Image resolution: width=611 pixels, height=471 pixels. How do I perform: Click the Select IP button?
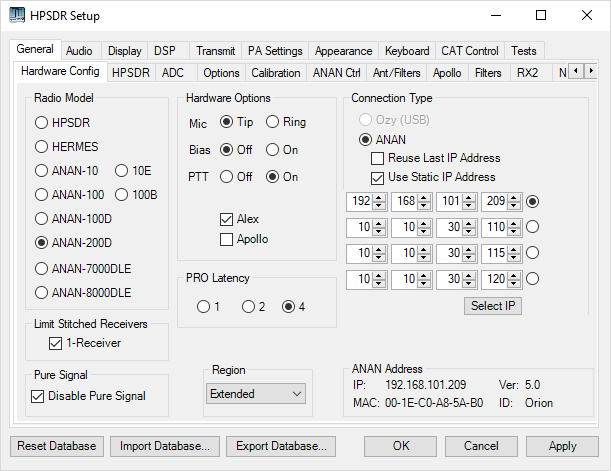[x=493, y=306]
